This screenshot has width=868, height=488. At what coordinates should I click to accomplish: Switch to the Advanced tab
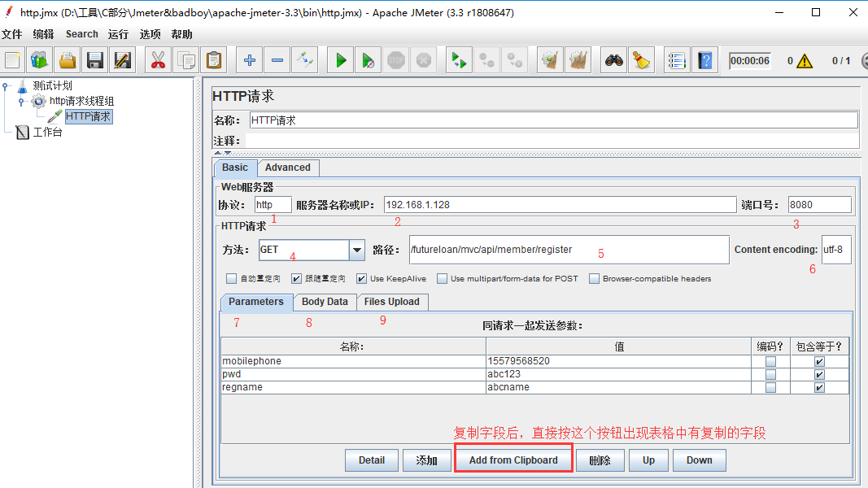(288, 168)
